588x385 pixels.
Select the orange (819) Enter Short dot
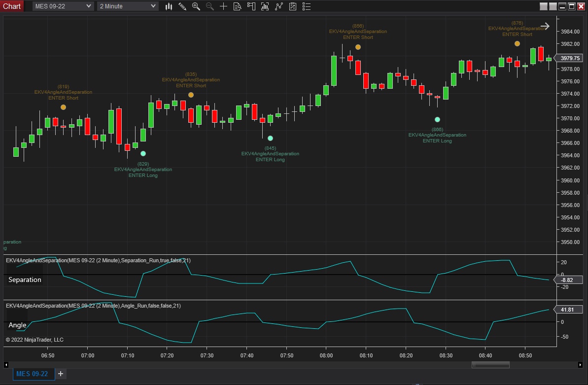[x=64, y=107]
